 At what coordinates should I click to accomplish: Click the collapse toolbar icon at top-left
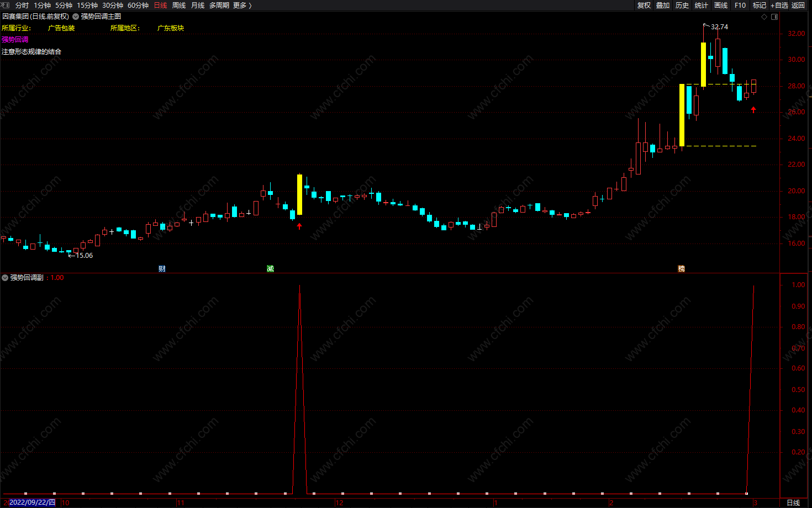[x=5, y=5]
